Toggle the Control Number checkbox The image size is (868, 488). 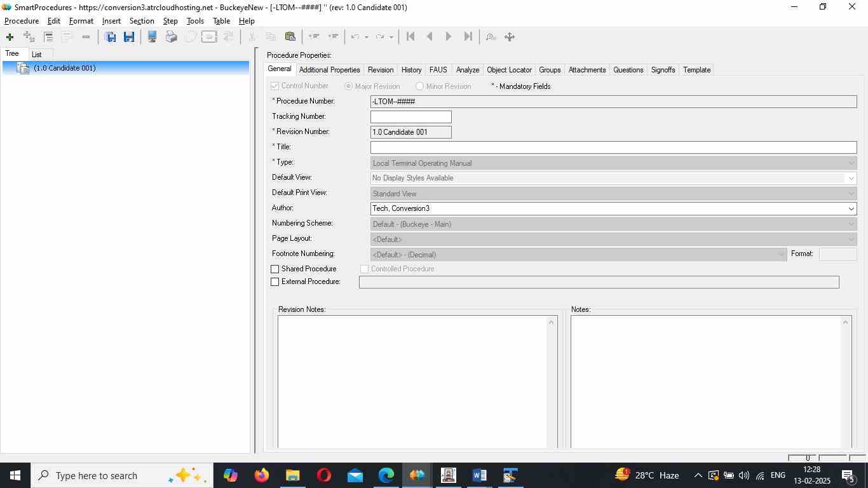pyautogui.click(x=275, y=86)
